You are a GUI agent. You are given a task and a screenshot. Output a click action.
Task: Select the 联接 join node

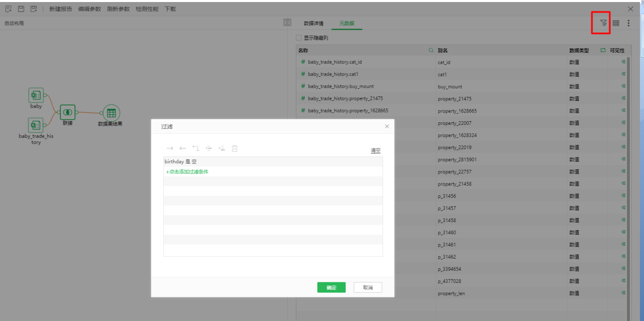[67, 112]
